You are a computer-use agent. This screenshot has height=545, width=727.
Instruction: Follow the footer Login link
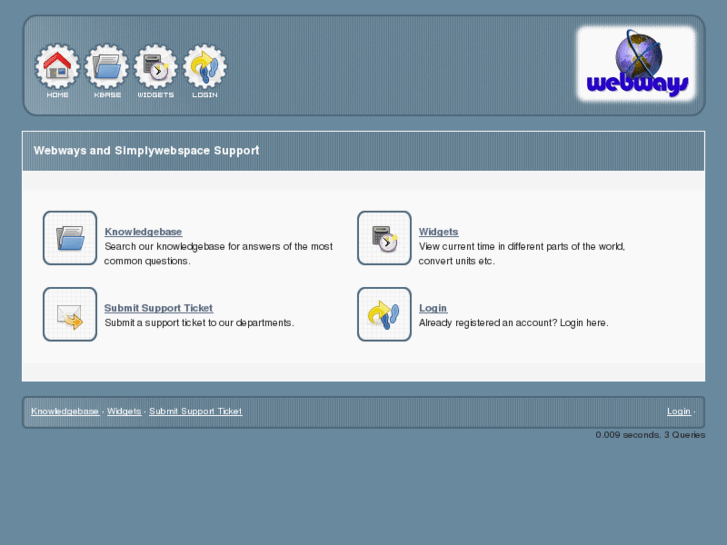(679, 411)
